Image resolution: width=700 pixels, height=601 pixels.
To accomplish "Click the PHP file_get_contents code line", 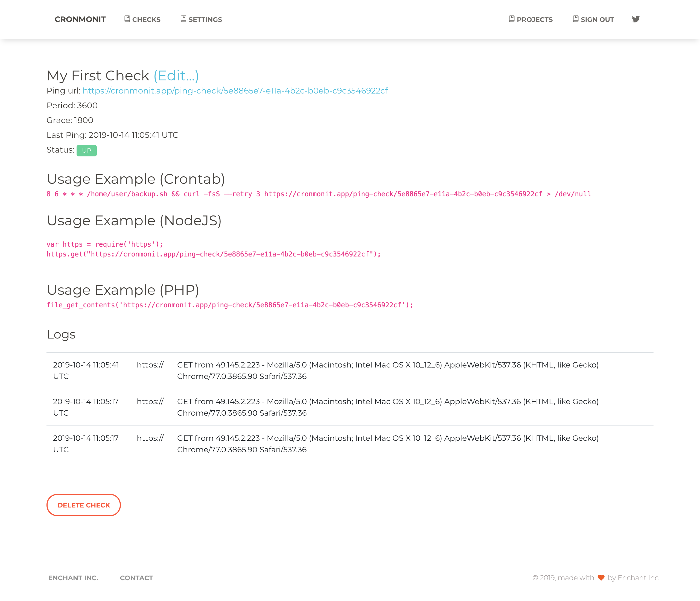I will coord(229,305).
